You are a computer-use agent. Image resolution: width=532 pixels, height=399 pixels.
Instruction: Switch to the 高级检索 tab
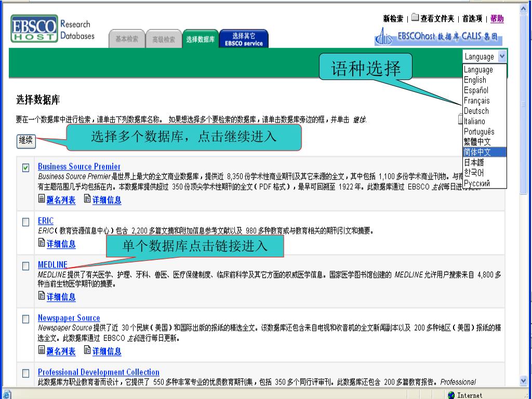pos(164,39)
